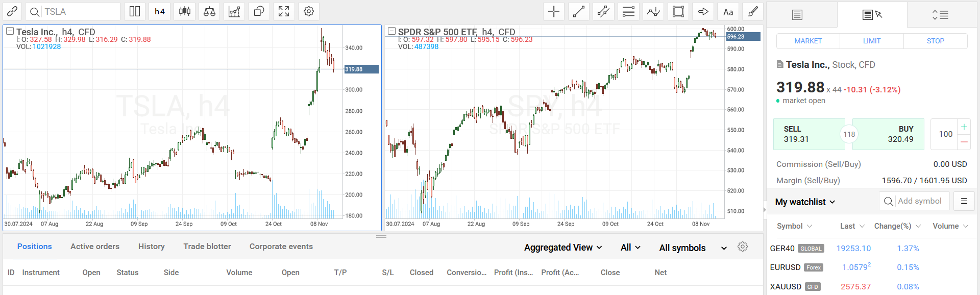
Task: Select the Aa text annotation tool
Action: (728, 11)
